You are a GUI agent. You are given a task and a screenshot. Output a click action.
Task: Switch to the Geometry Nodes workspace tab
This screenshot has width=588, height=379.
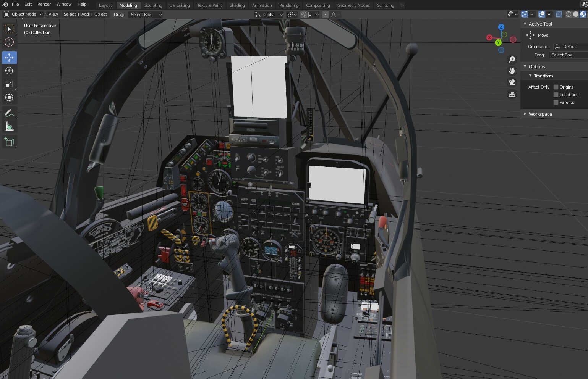point(353,5)
